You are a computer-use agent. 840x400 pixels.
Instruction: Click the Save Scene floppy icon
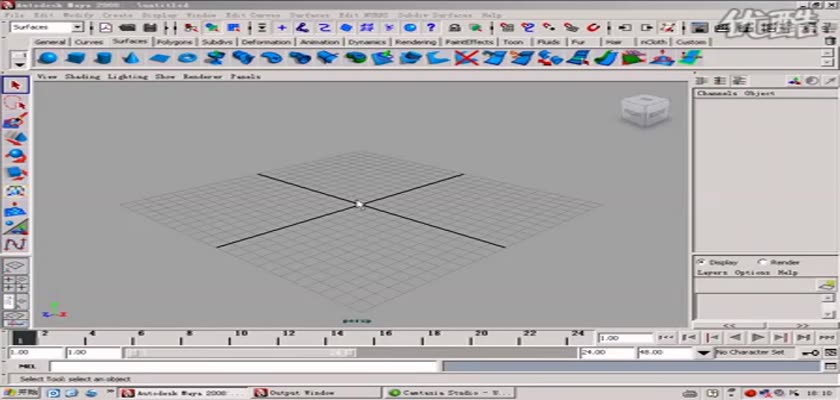(x=150, y=27)
